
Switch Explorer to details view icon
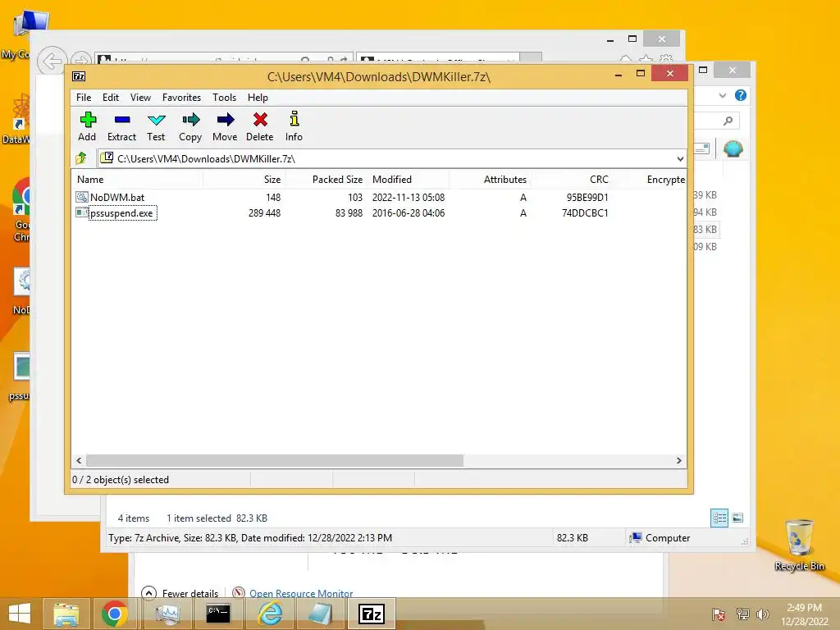(719, 518)
